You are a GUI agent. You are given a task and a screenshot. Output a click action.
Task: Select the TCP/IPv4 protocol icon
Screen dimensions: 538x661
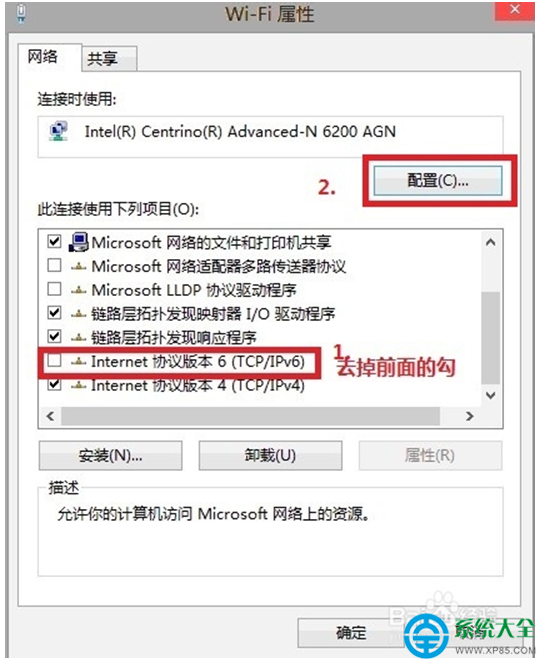[x=78, y=385]
